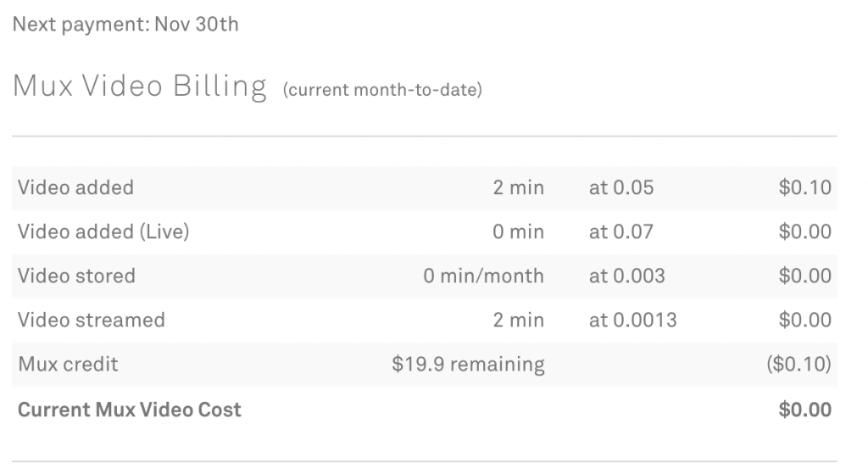The height and width of the screenshot is (474, 868).
Task: Click the at 0.07 live rate
Action: point(621,231)
